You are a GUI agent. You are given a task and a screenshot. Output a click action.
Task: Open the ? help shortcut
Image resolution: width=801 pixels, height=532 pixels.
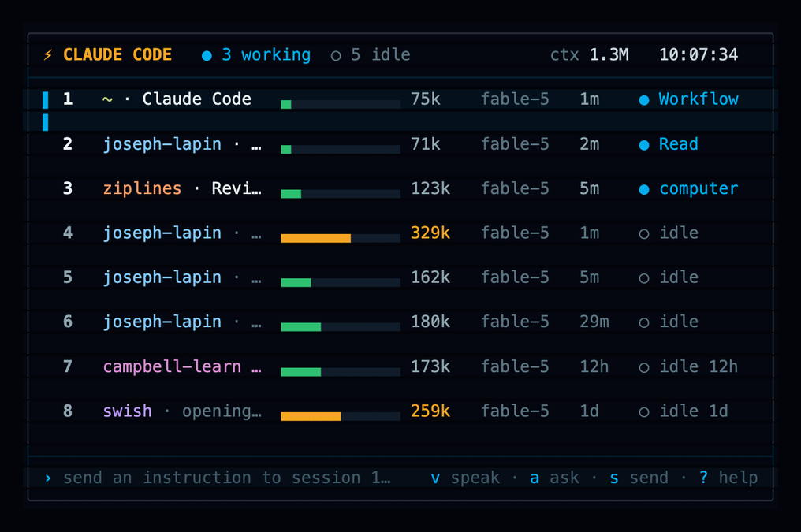tap(728, 478)
